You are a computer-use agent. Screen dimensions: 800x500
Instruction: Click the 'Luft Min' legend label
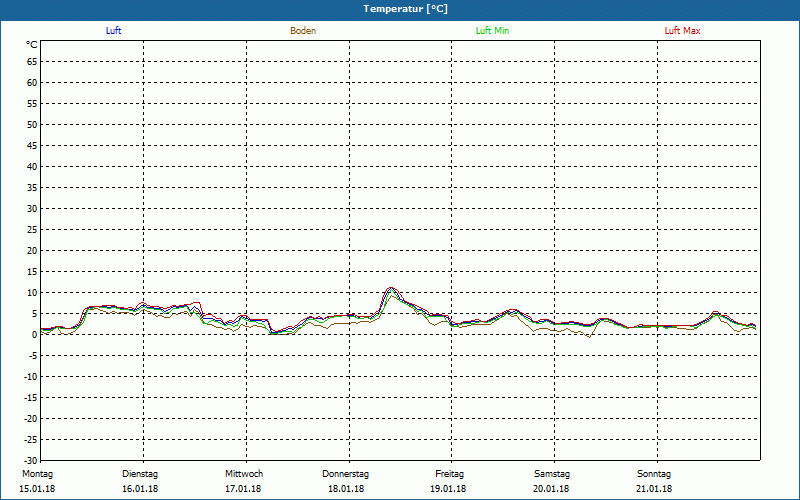point(492,31)
